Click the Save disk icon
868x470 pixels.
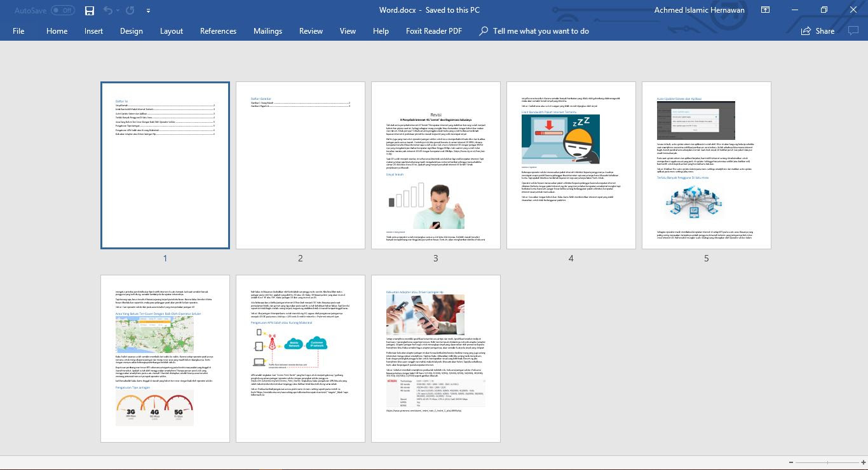tap(90, 10)
